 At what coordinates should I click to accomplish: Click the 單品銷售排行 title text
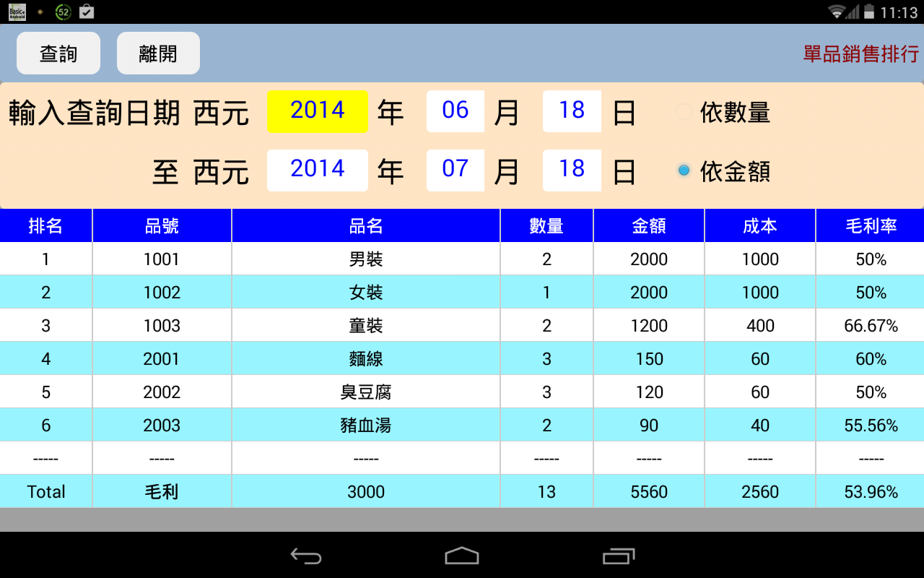860,53
